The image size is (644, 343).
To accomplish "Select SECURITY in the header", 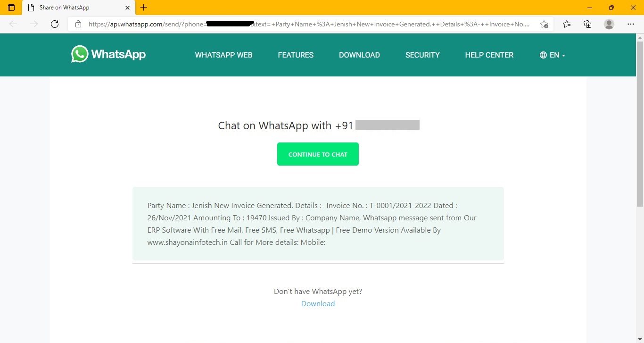I will click(x=422, y=55).
